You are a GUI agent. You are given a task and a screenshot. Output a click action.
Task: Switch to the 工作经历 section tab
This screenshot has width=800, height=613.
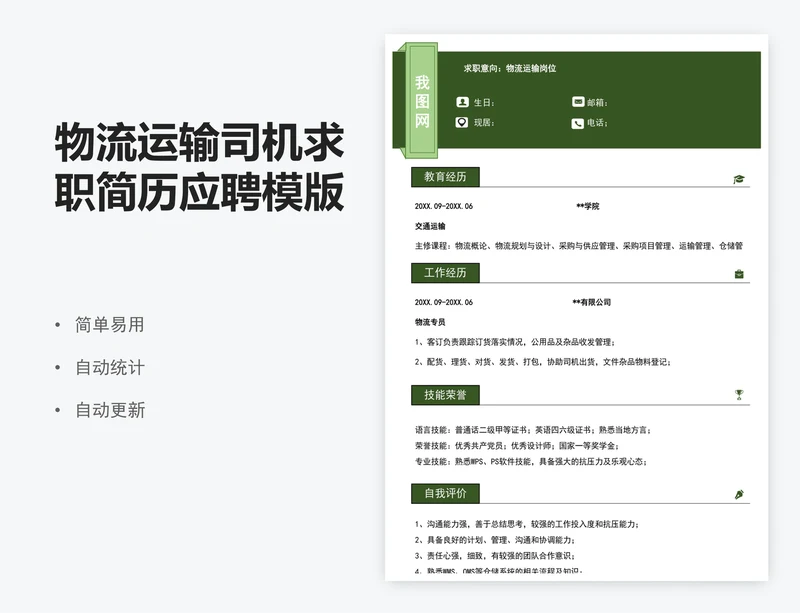tap(445, 271)
